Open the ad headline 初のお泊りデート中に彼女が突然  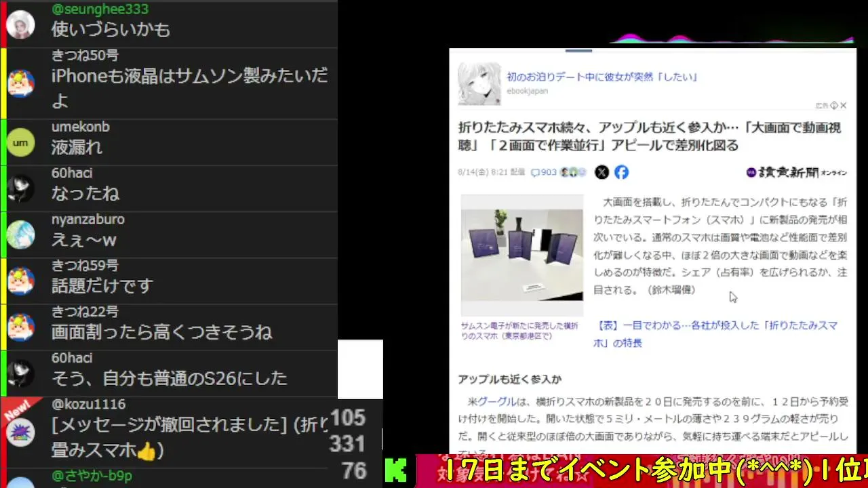[x=603, y=77]
